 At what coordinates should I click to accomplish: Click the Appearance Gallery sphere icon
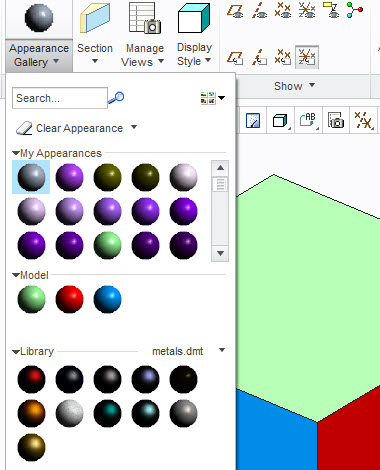point(39,18)
